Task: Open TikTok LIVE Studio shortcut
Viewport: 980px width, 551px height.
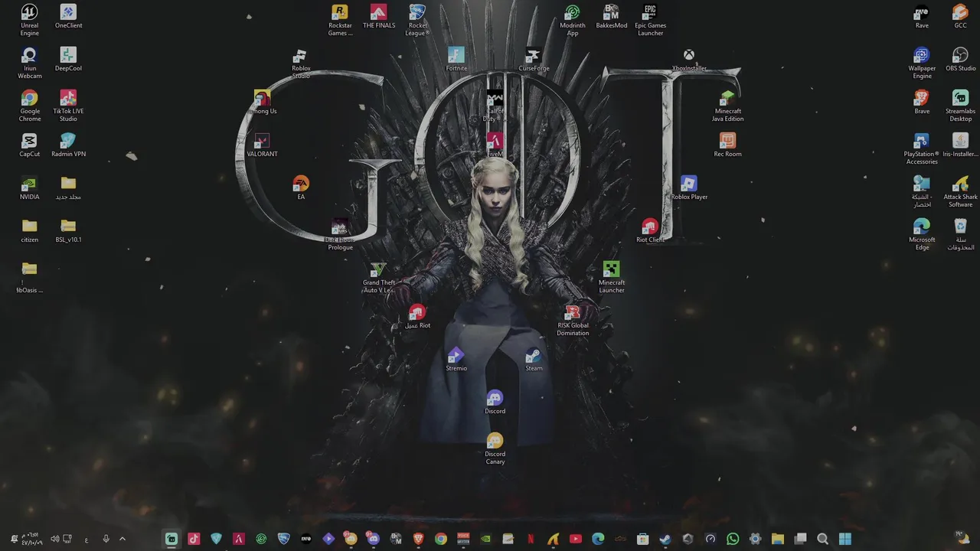Action: point(68,106)
